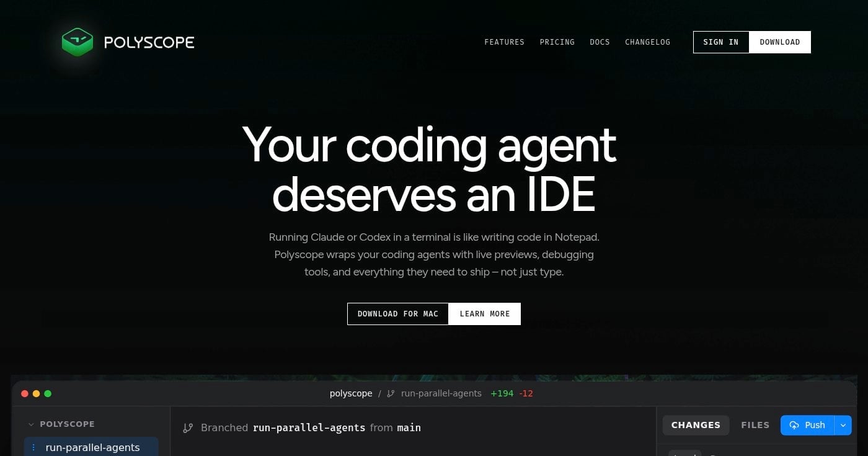Collapse the POLYSCOPE sidebar section
Image resolution: width=868 pixels, height=456 pixels.
31,424
